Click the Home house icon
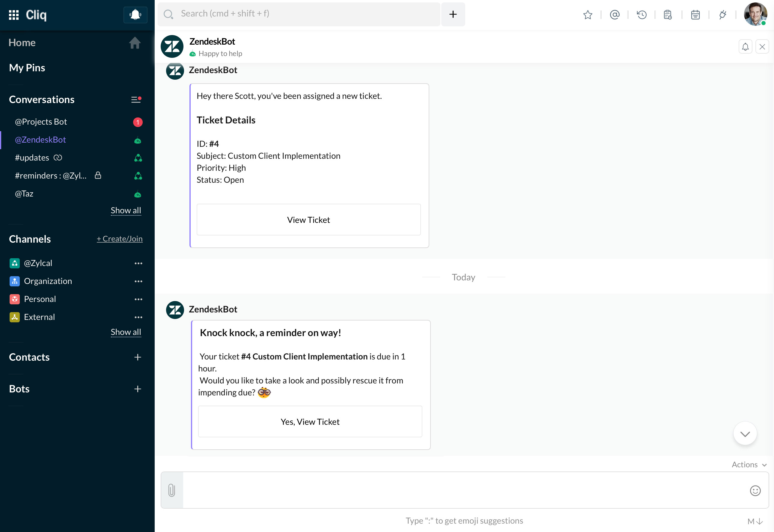The height and width of the screenshot is (532, 774). tap(134, 43)
